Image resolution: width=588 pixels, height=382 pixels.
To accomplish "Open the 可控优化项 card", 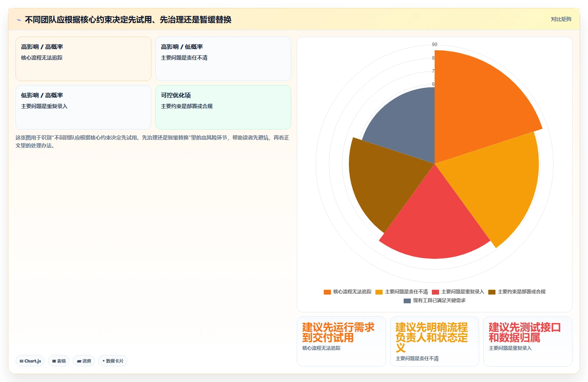I will [x=223, y=107].
